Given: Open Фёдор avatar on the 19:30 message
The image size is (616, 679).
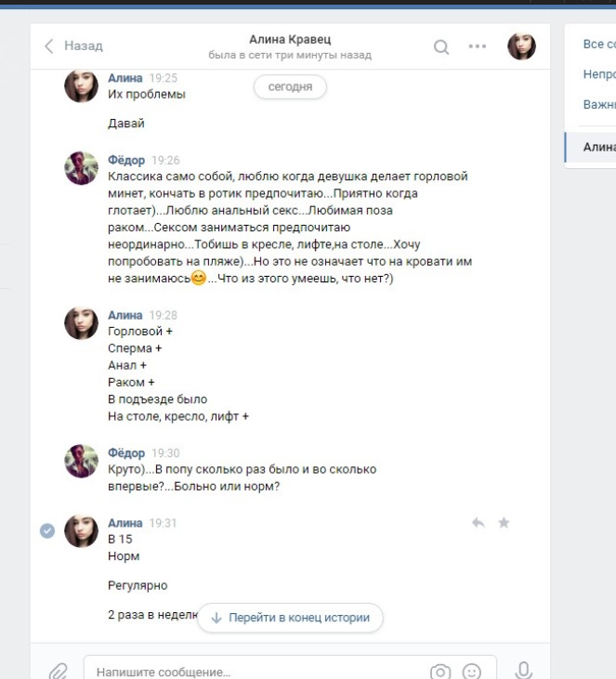Looking at the screenshot, I should [x=82, y=461].
